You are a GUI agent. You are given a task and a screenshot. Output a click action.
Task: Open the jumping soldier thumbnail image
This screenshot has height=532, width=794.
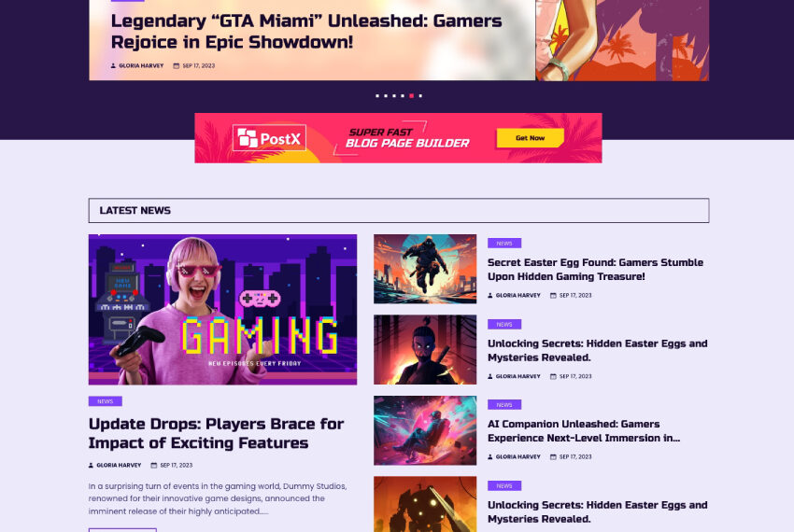[x=425, y=269]
